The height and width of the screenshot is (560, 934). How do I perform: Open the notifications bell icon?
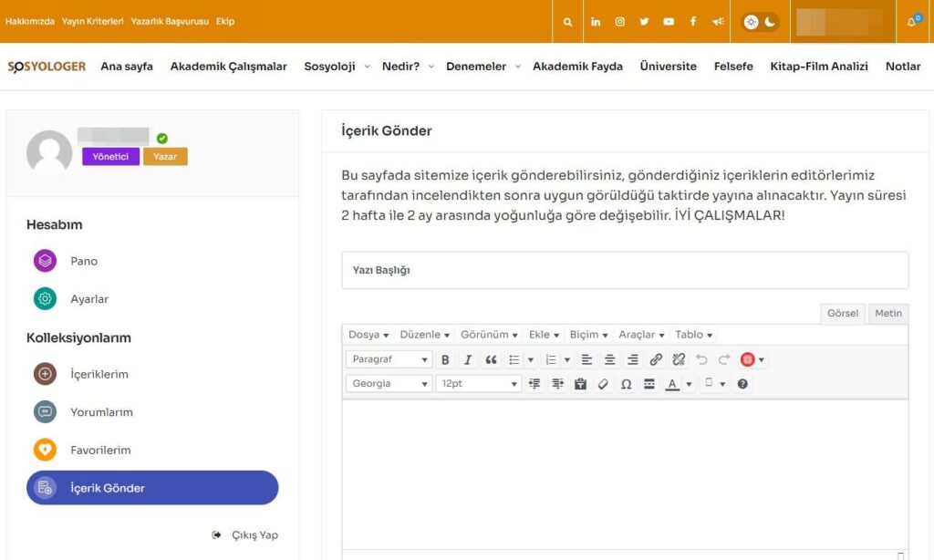point(911,22)
